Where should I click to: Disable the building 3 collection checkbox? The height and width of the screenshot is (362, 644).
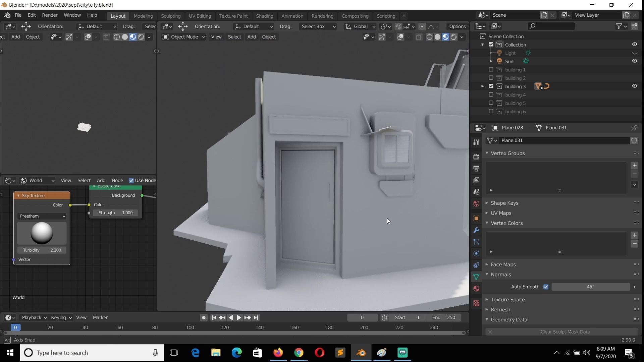coord(491,86)
